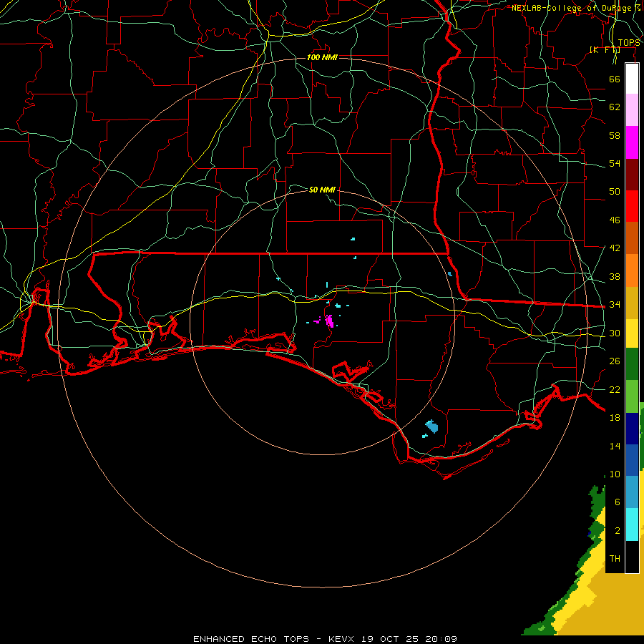Click the magenta echo cell near radar center
This screenshot has height=644, width=644.
[x=329, y=321]
